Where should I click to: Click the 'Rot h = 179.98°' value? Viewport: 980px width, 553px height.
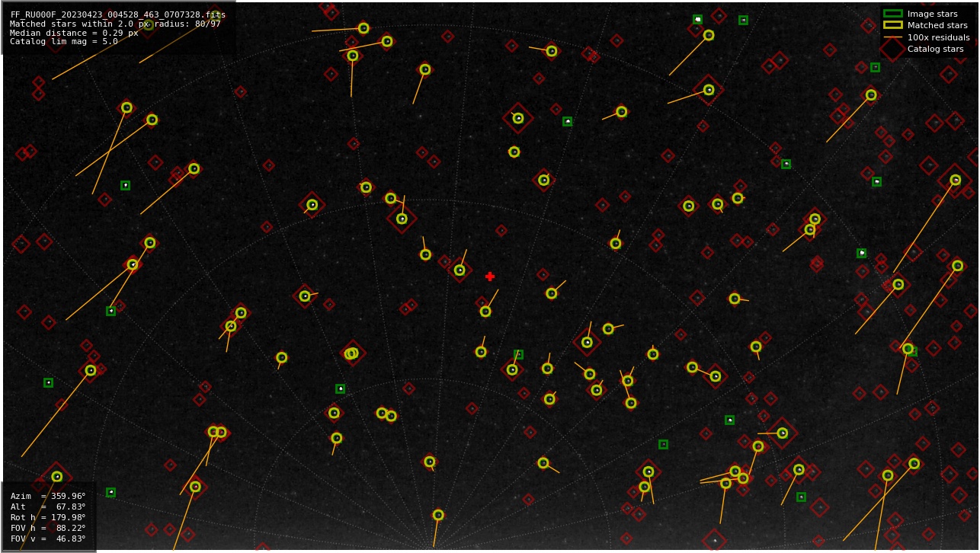(48, 517)
